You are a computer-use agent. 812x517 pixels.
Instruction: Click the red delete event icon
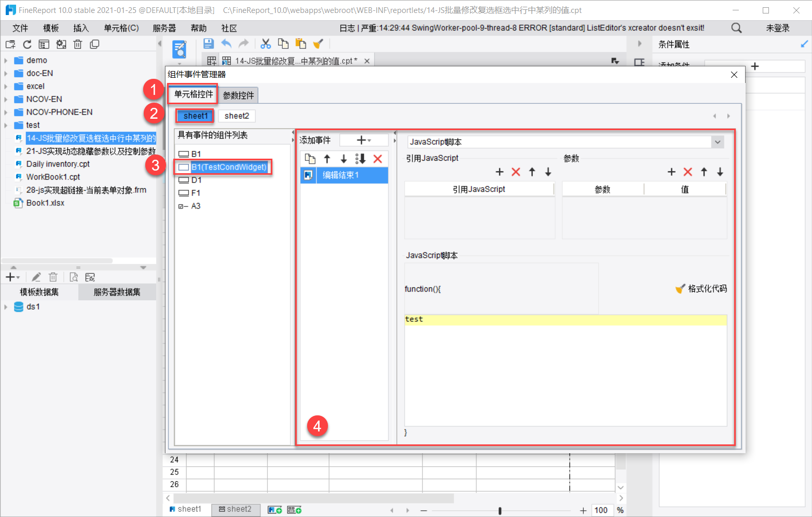pos(378,159)
